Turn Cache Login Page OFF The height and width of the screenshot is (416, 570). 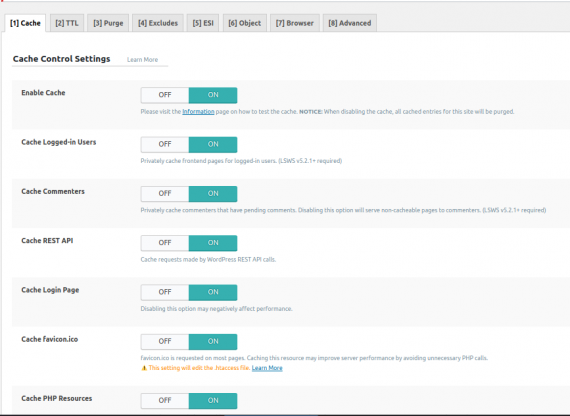tap(165, 292)
